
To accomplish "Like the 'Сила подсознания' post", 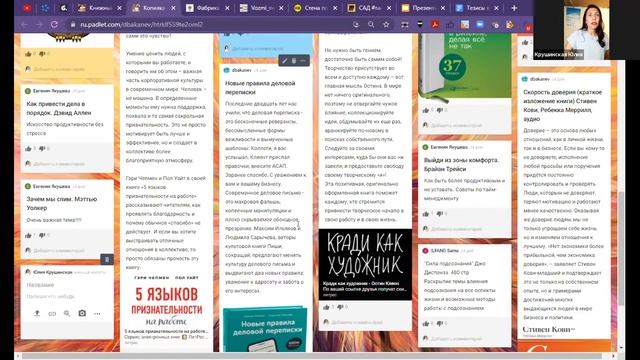I will [x=426, y=323].
